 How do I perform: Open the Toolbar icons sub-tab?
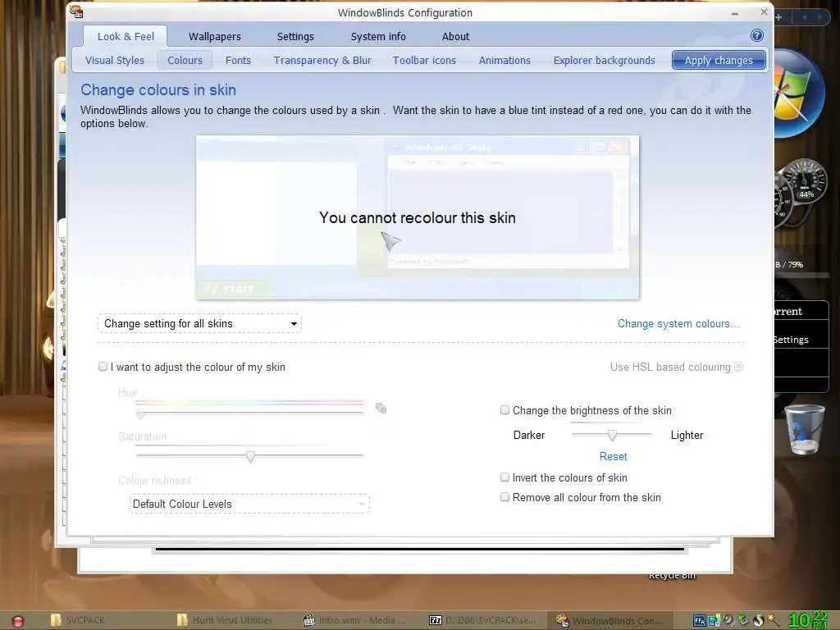[424, 61]
